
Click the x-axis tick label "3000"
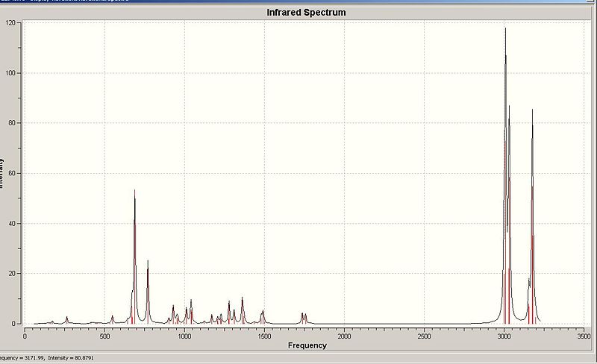coord(504,336)
